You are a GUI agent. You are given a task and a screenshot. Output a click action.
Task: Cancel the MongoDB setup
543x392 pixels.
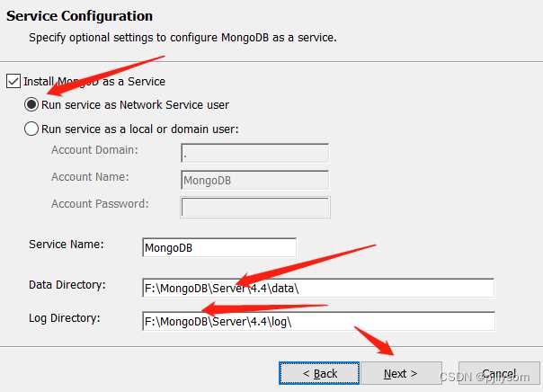(x=499, y=373)
